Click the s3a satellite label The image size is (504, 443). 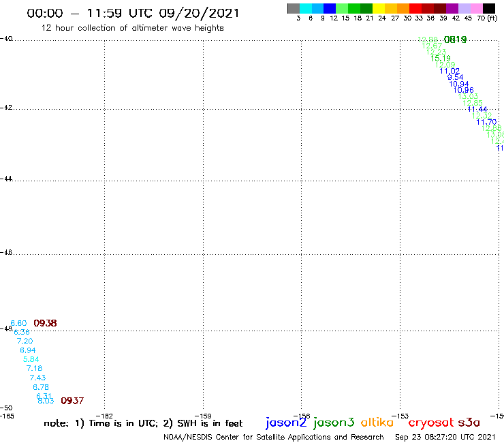pos(469,423)
